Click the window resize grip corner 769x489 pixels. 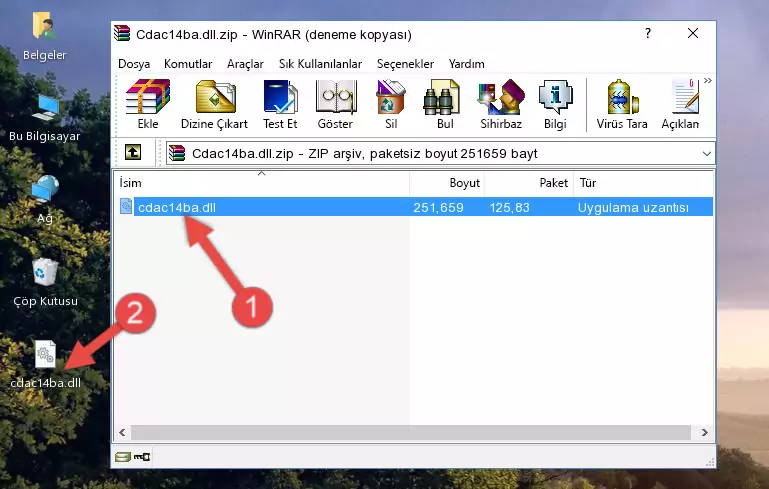tap(710, 462)
